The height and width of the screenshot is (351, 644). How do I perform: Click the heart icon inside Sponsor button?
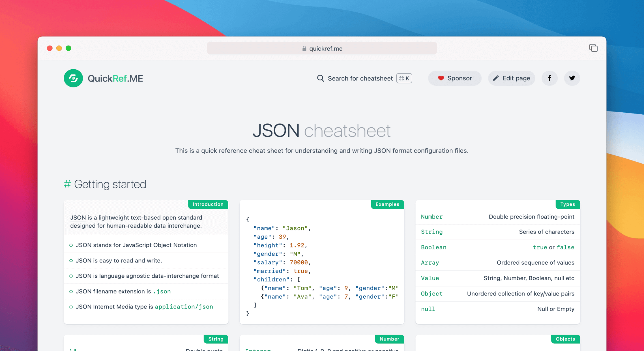(x=441, y=78)
